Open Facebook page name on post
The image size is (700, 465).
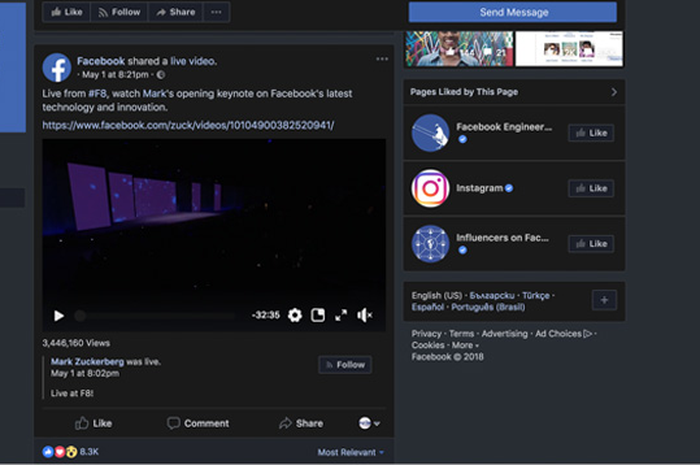(101, 61)
